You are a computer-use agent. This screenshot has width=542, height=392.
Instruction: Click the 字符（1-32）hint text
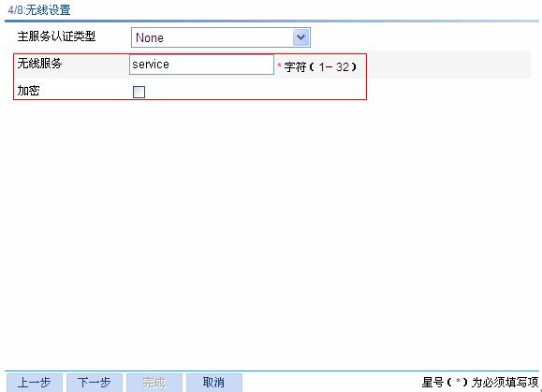click(x=320, y=66)
